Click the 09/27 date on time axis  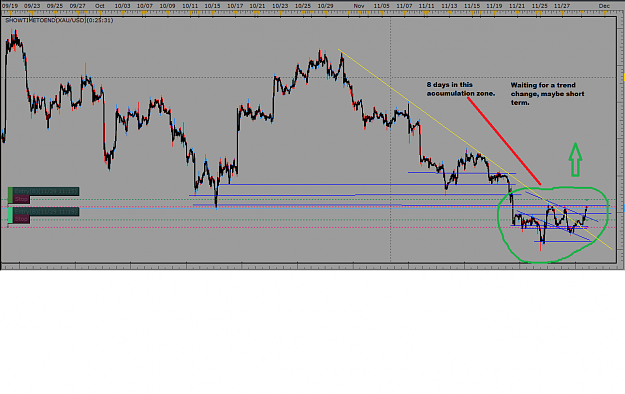pyautogui.click(x=77, y=6)
